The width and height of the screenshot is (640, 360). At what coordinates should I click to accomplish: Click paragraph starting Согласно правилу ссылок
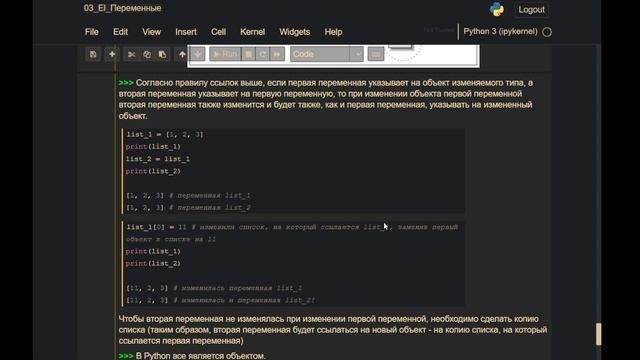pos(326,99)
